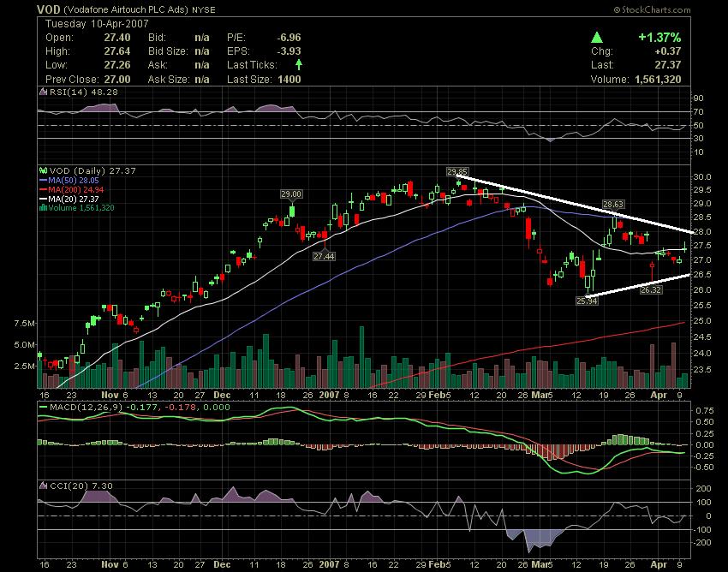Click the EPS value -3.93

(x=289, y=51)
